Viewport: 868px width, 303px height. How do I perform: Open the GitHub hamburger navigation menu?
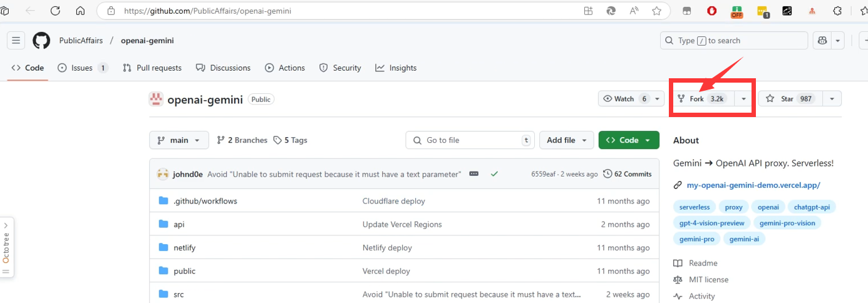click(x=16, y=41)
